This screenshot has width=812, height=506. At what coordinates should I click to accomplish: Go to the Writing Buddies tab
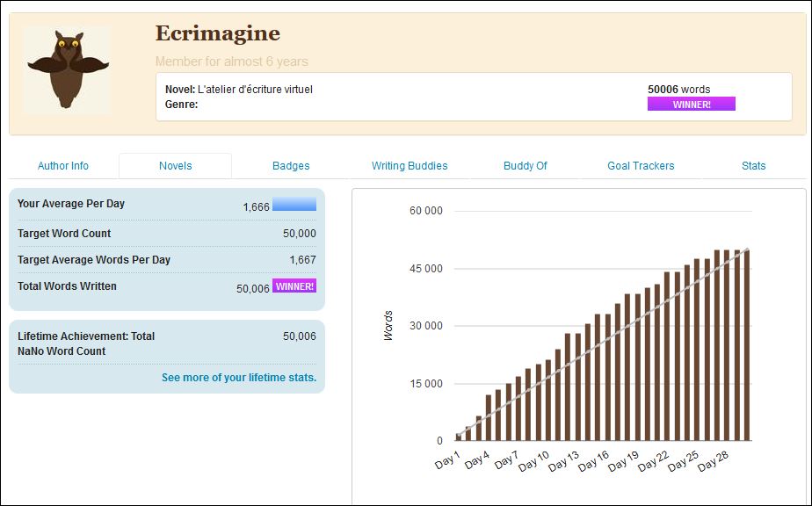tap(410, 166)
